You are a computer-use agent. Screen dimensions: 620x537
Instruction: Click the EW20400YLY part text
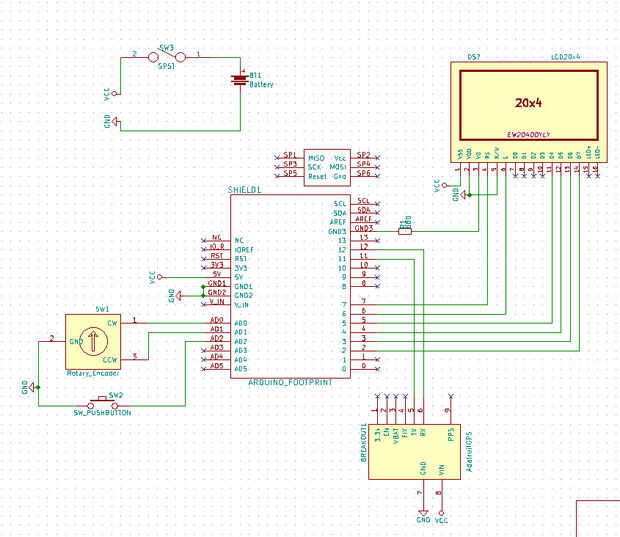point(529,135)
